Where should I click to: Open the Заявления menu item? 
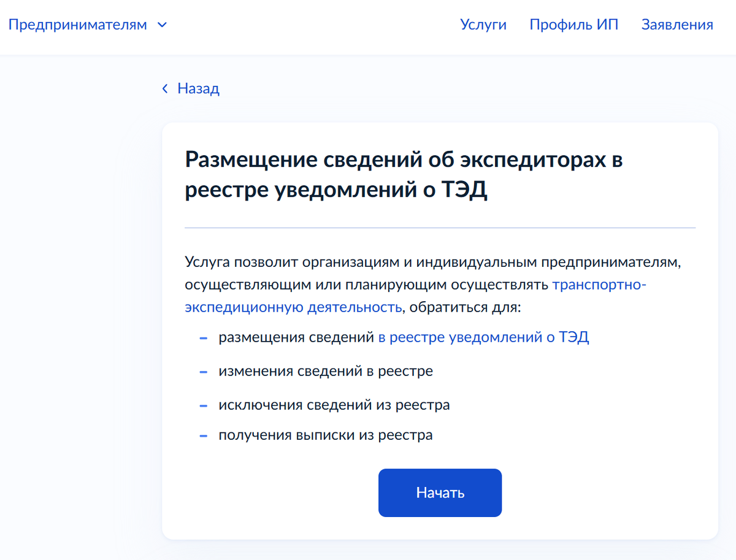(677, 25)
